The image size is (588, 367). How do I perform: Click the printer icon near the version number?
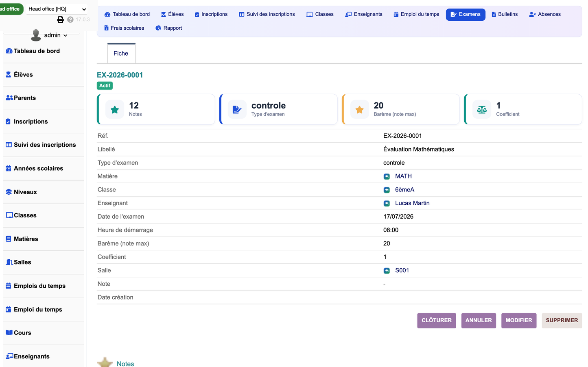pyautogui.click(x=60, y=20)
